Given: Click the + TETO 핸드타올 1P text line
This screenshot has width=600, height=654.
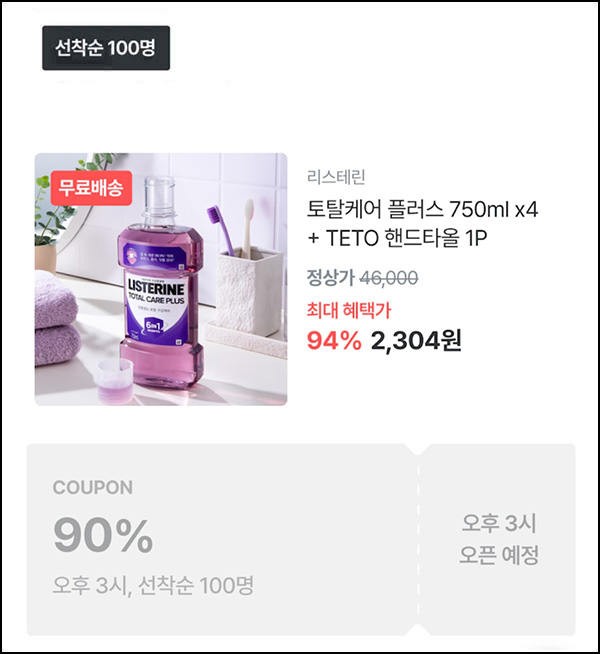Looking at the screenshot, I should [397, 238].
